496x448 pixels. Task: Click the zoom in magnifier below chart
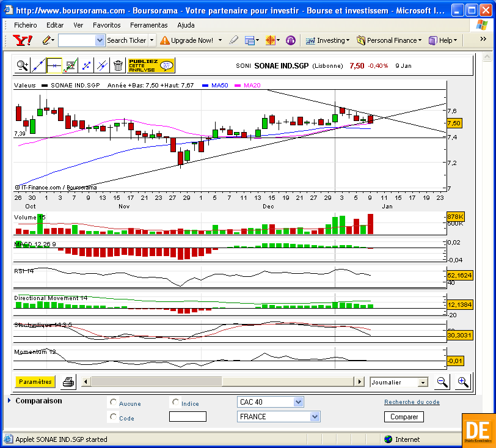[463, 382]
